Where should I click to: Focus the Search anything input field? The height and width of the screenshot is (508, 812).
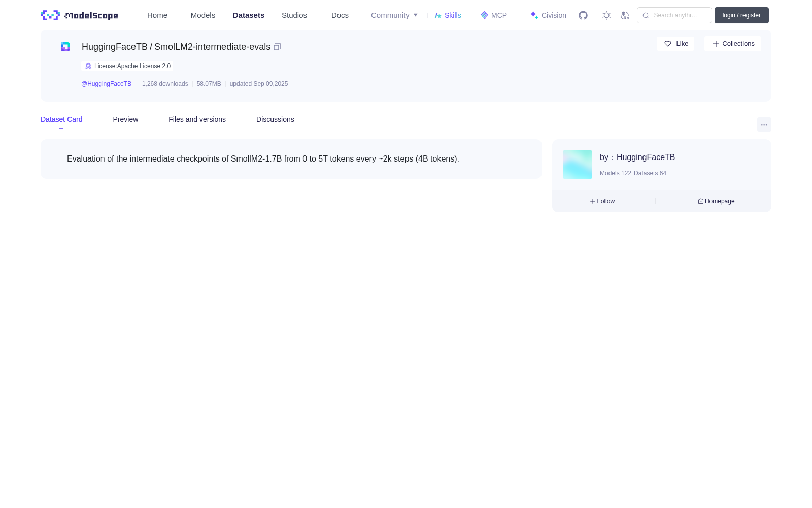coord(674,15)
